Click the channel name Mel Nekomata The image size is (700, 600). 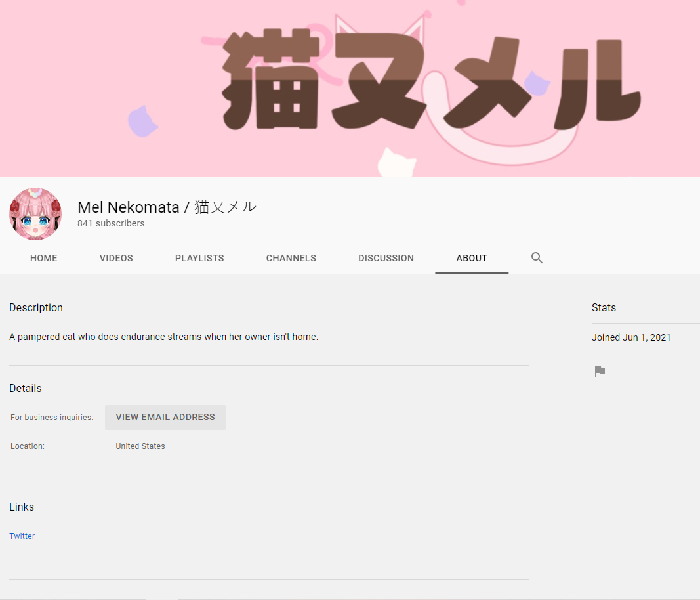pyautogui.click(x=167, y=207)
